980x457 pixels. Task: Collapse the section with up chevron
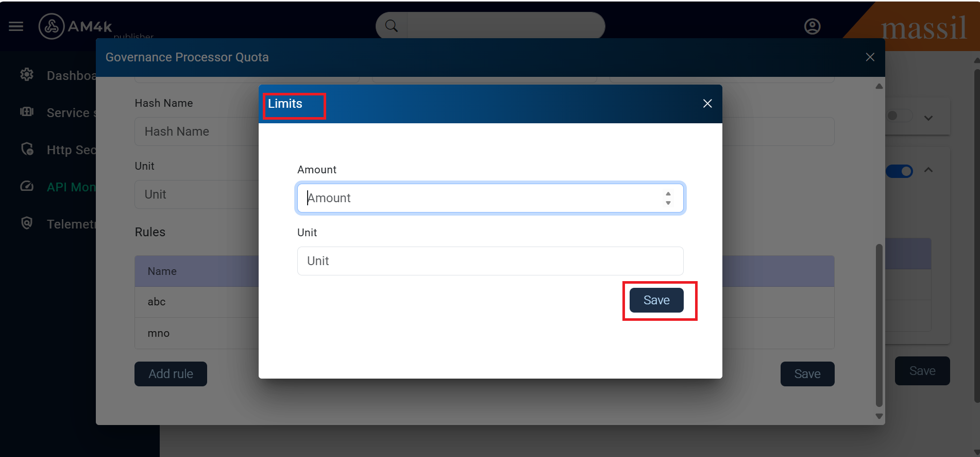tap(928, 170)
